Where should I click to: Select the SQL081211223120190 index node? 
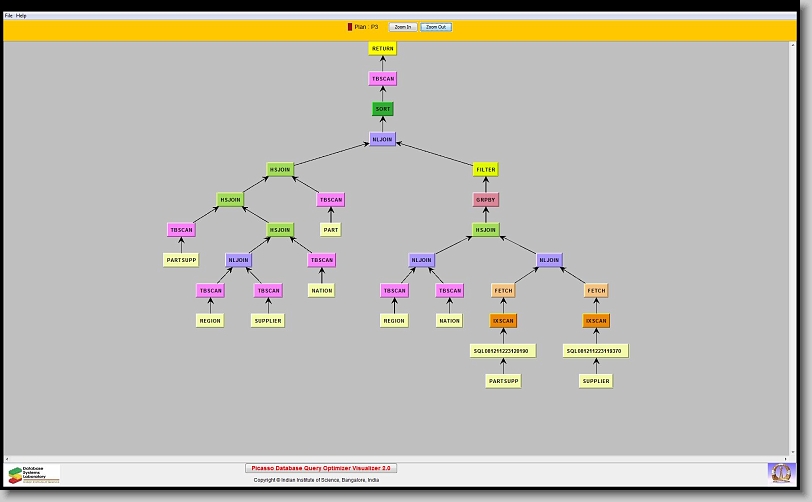point(503,351)
